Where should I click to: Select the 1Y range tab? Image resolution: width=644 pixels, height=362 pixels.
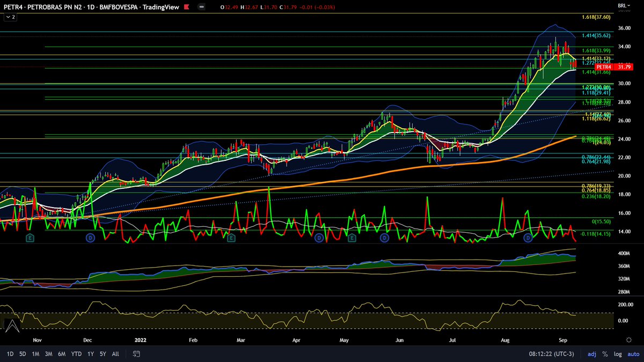point(90,354)
